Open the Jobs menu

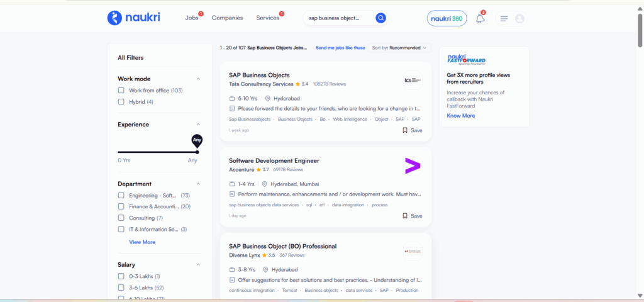tap(192, 18)
